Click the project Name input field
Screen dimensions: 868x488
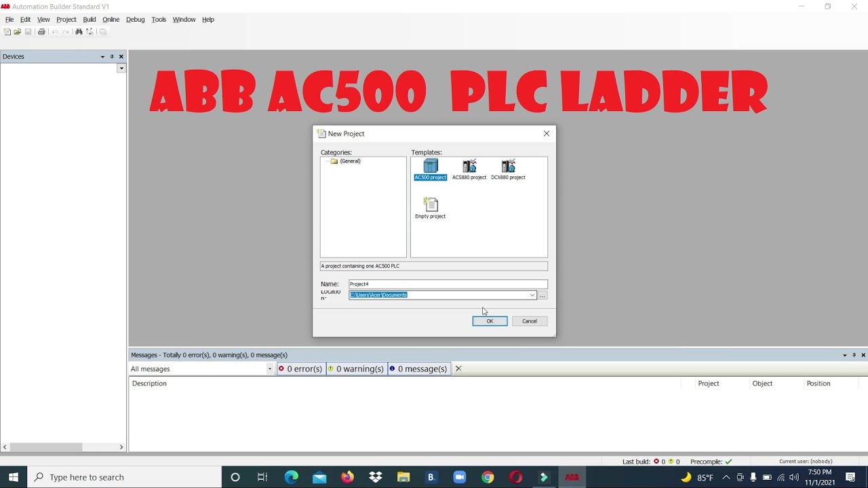click(x=448, y=284)
